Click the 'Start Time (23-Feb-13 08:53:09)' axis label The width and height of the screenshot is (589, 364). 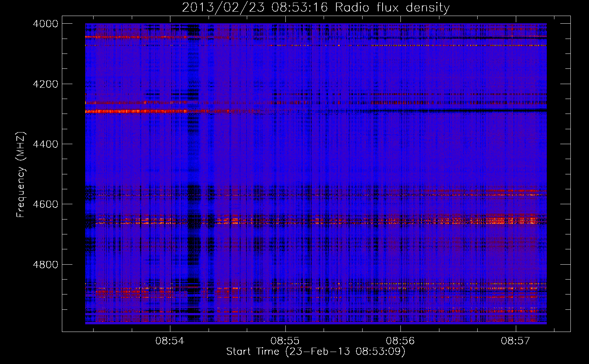[x=316, y=352]
